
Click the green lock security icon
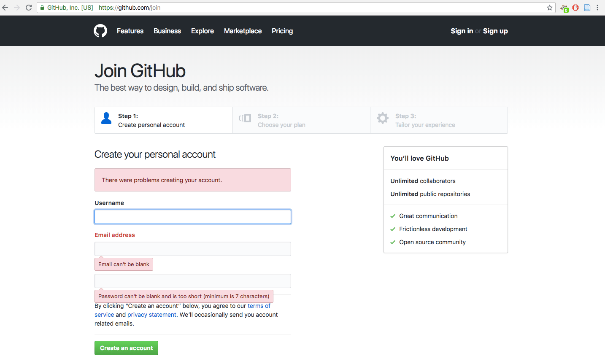click(x=42, y=8)
